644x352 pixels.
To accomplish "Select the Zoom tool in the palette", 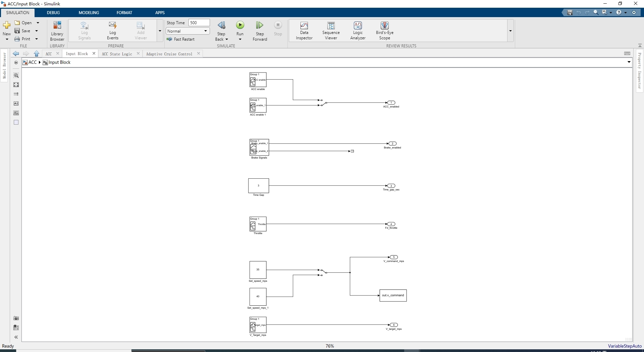I will point(16,75).
